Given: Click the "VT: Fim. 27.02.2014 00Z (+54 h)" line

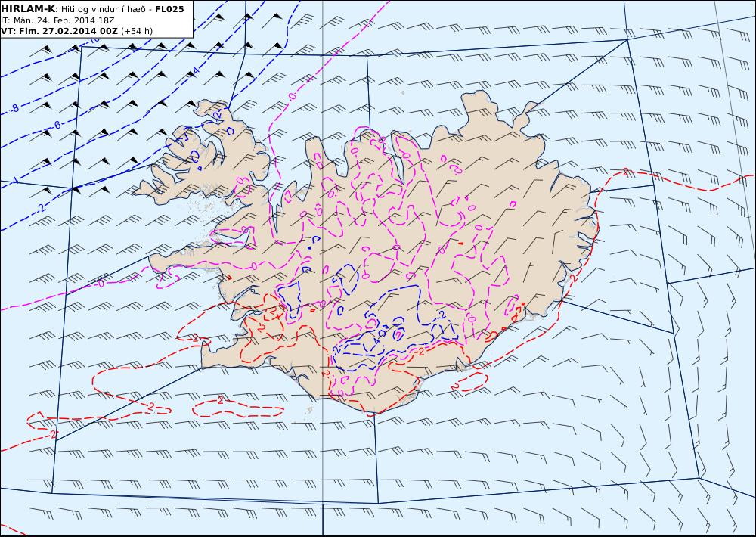Looking at the screenshot, I should click(76, 31).
